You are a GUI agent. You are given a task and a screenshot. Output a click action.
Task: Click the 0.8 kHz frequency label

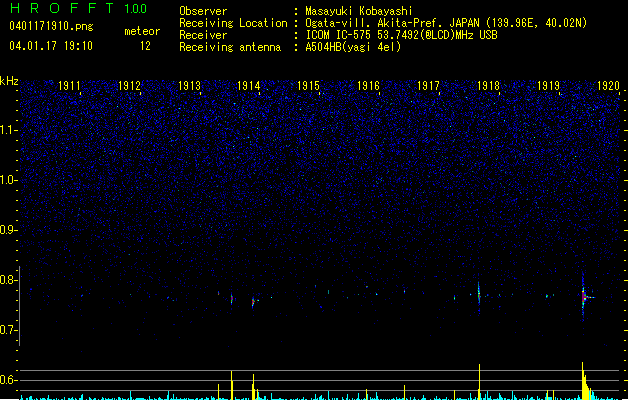[8, 280]
